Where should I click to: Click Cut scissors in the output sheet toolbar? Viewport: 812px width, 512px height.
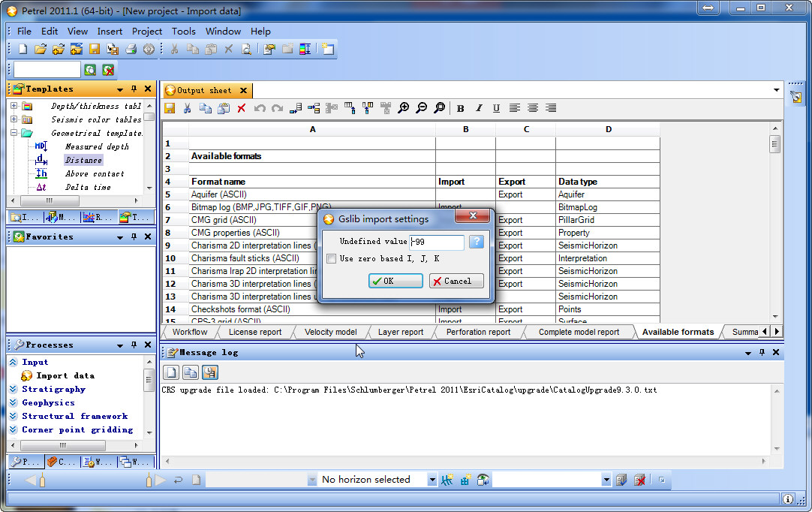187,108
